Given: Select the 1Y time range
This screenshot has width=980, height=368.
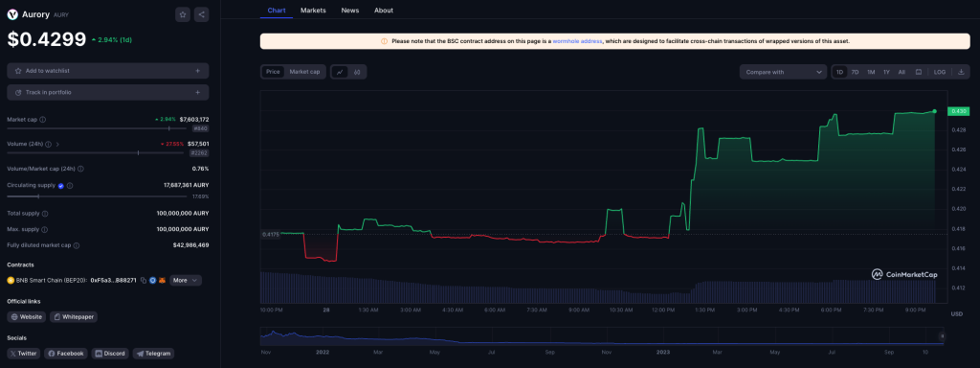Looking at the screenshot, I should pos(886,72).
